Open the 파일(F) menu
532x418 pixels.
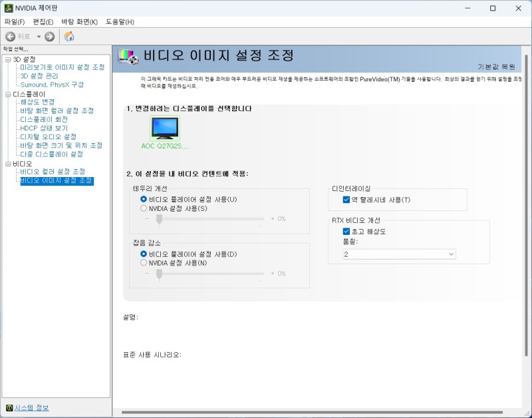tap(15, 22)
